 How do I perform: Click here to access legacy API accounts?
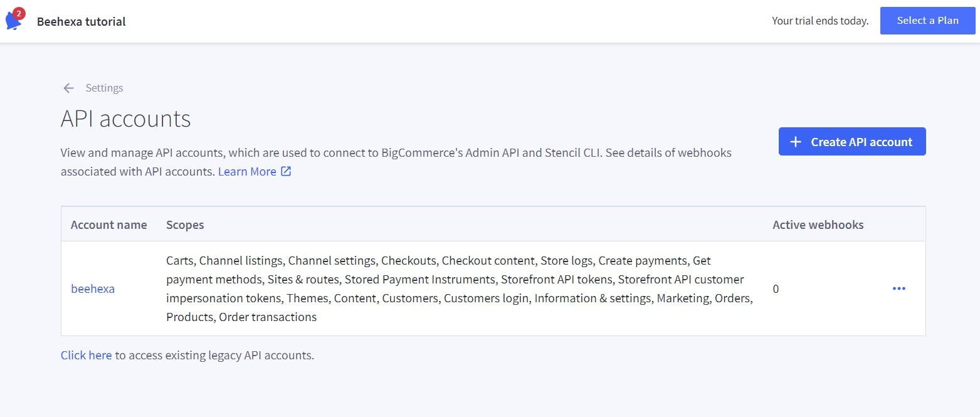pyautogui.click(x=86, y=355)
